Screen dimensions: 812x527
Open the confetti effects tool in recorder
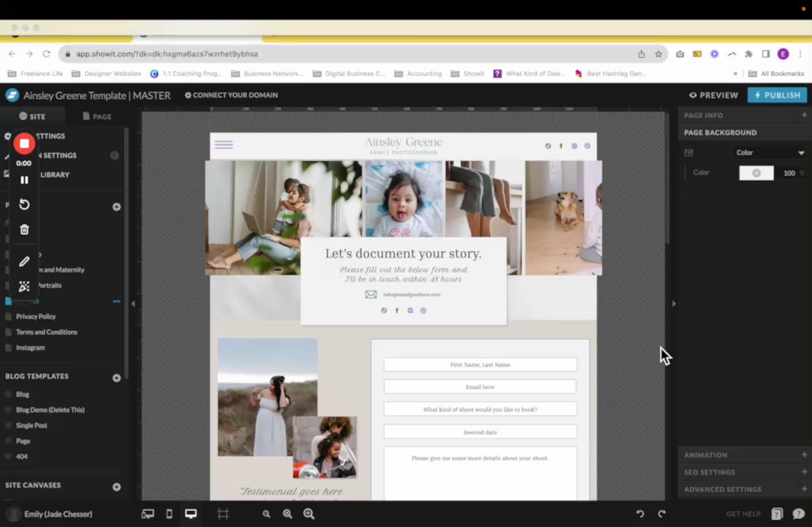click(24, 286)
